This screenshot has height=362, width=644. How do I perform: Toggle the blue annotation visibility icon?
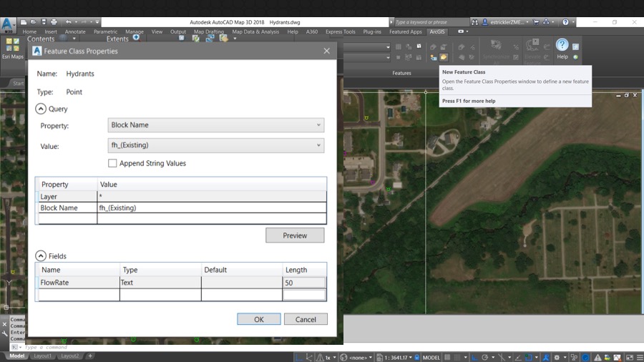coord(546,358)
